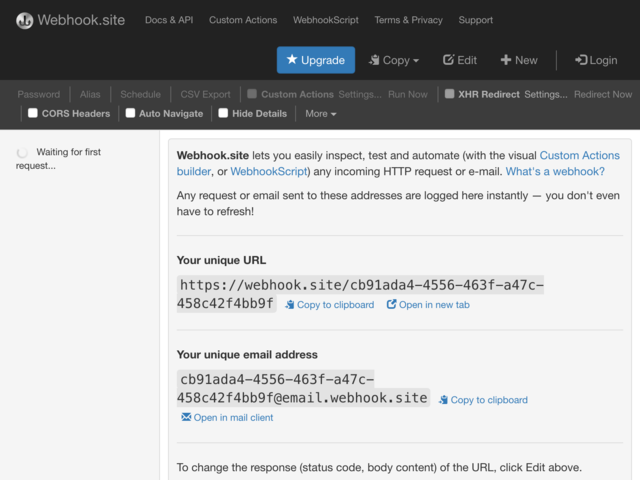Click the plus New icon
This screenshot has width=640, height=480.
click(506, 60)
